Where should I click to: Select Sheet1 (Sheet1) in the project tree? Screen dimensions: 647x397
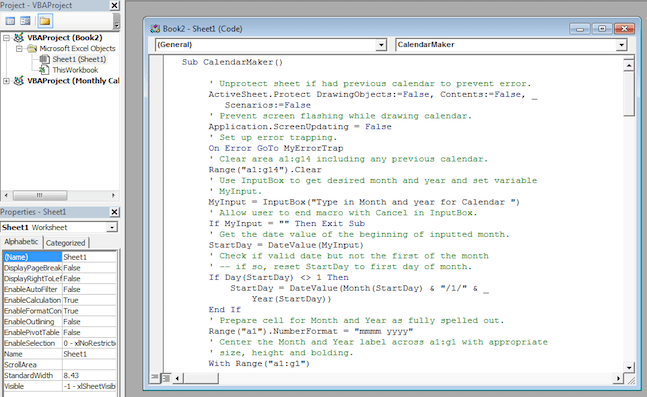tap(79, 59)
